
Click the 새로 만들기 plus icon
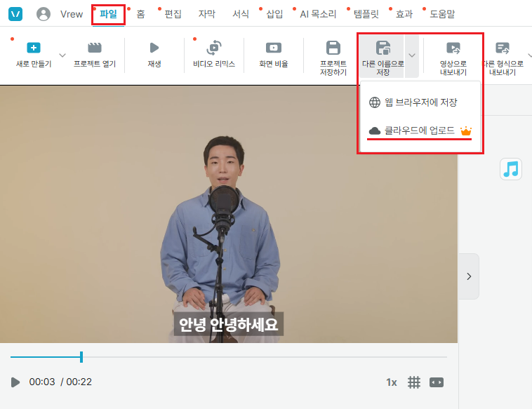point(34,48)
